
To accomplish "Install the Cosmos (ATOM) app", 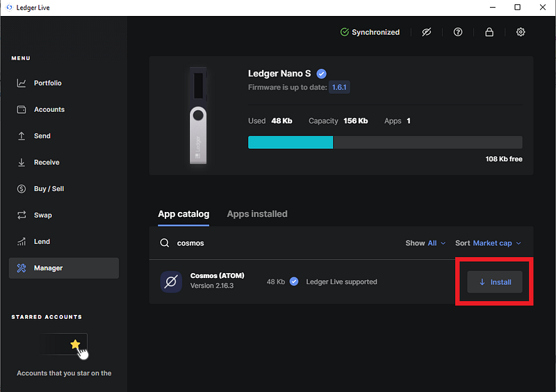I will pos(495,282).
